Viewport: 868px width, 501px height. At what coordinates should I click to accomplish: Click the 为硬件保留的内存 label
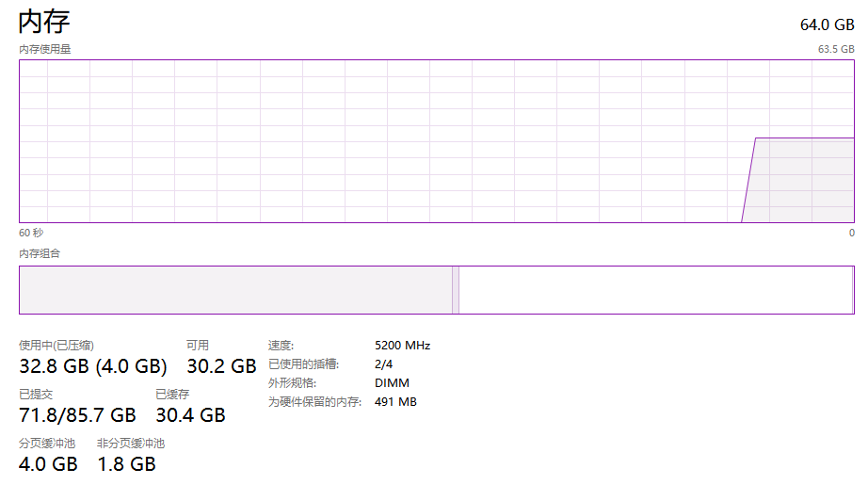point(314,402)
